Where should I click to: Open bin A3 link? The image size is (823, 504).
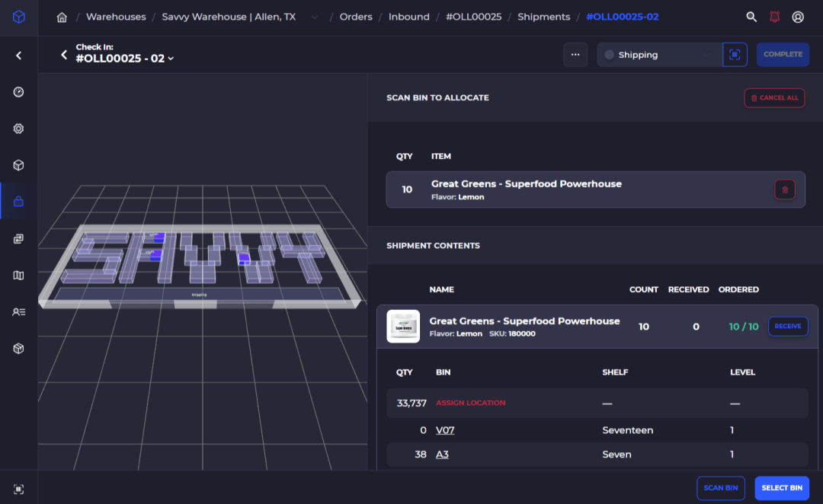click(442, 455)
